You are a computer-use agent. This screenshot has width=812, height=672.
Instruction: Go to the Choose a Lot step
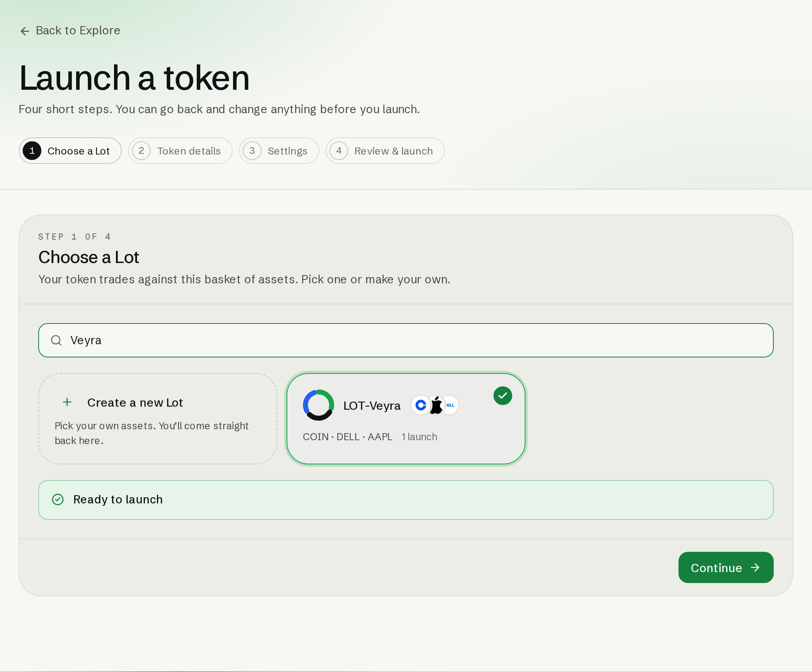pos(70,151)
